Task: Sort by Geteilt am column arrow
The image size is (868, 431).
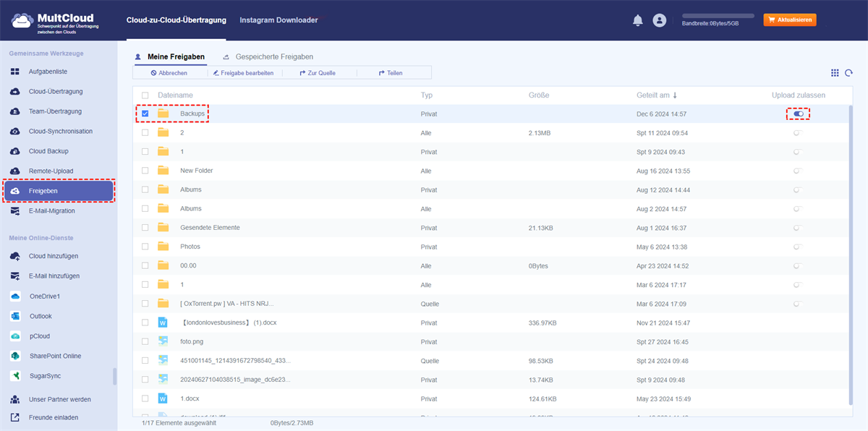Action: click(x=675, y=95)
